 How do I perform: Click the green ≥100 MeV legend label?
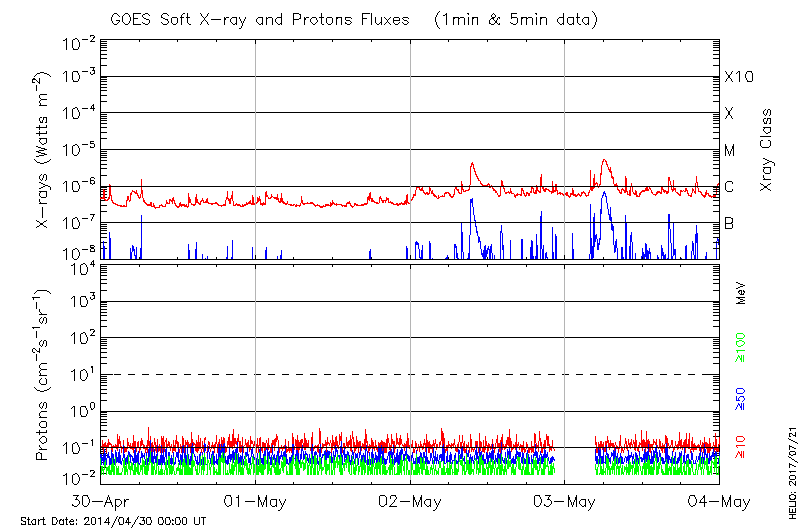coord(742,347)
